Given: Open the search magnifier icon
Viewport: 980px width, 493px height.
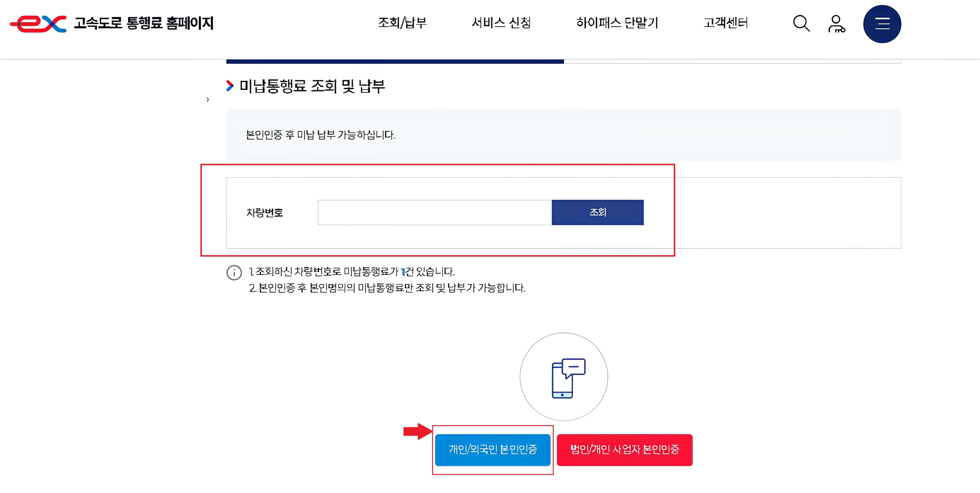Looking at the screenshot, I should 801,24.
